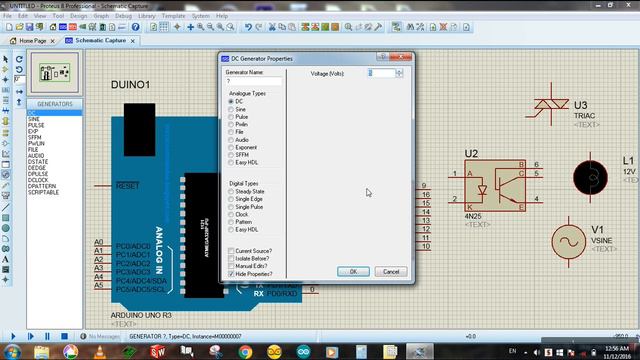Click the Y-Mirror flip vertical icon
This screenshot has height=360, width=640.
point(19,102)
